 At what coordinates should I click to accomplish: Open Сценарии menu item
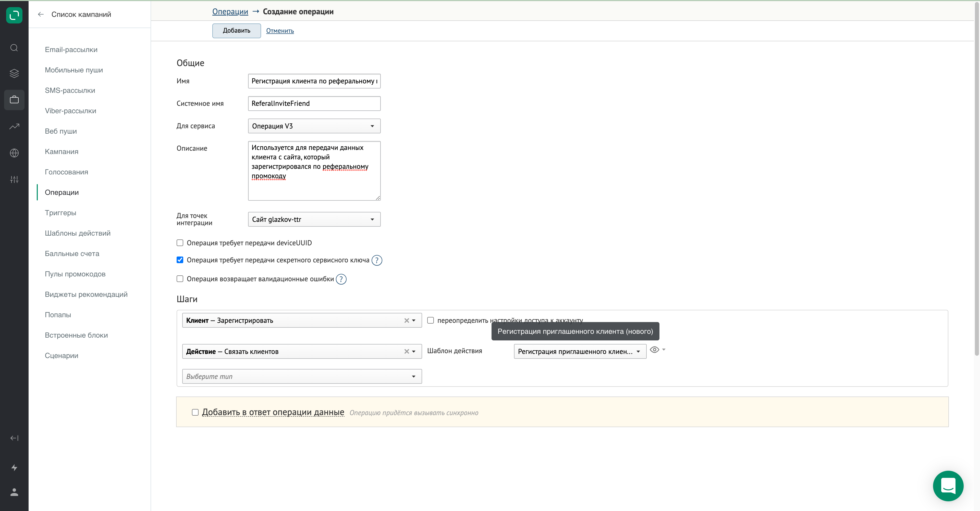62,356
